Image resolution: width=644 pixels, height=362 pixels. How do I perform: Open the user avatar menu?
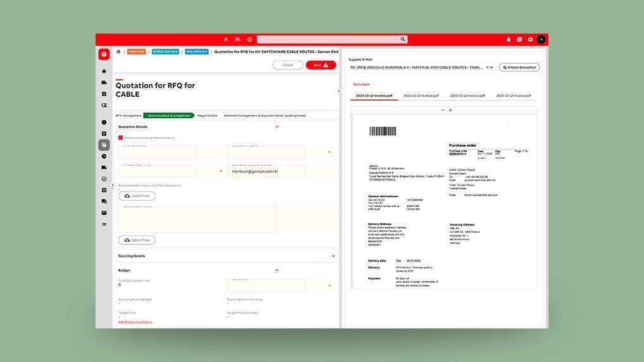[542, 39]
